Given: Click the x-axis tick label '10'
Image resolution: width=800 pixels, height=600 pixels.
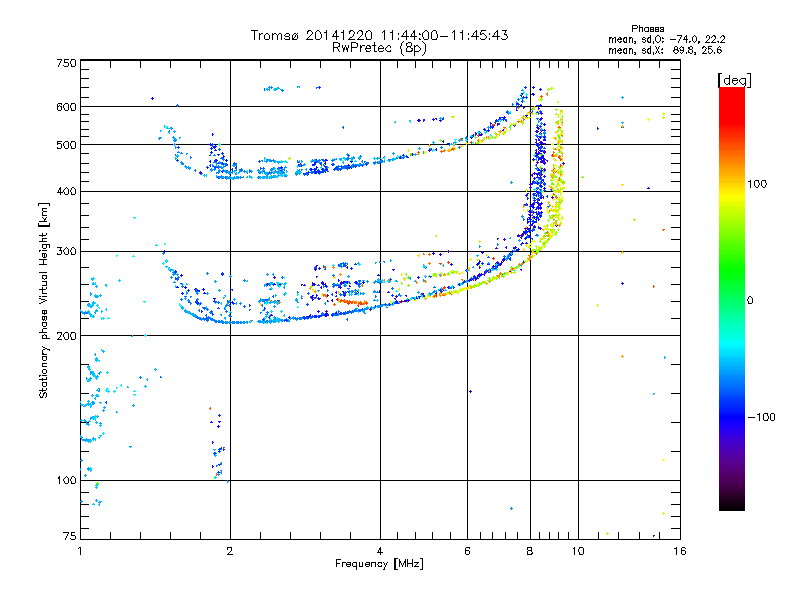Looking at the screenshot, I should coord(578,551).
